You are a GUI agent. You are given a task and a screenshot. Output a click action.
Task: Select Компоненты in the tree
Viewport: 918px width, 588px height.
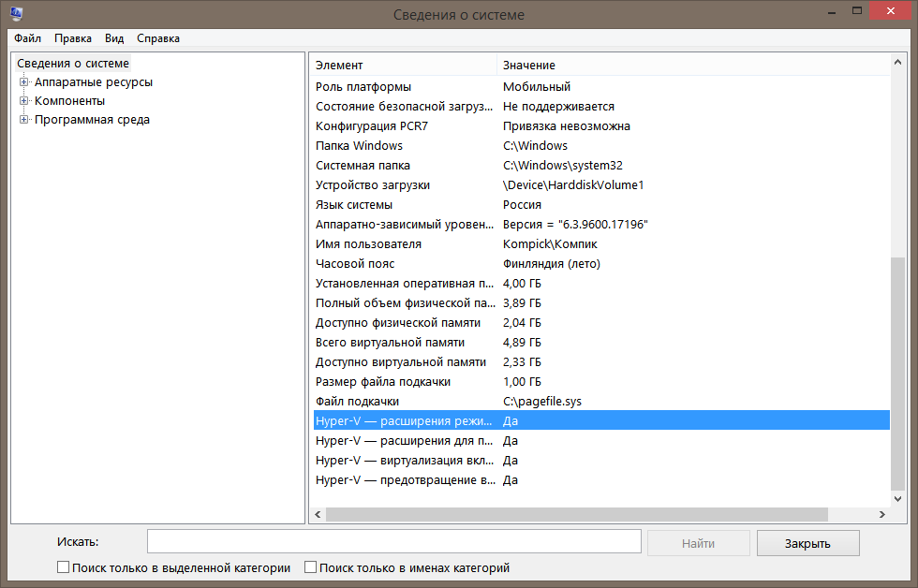[69, 100]
